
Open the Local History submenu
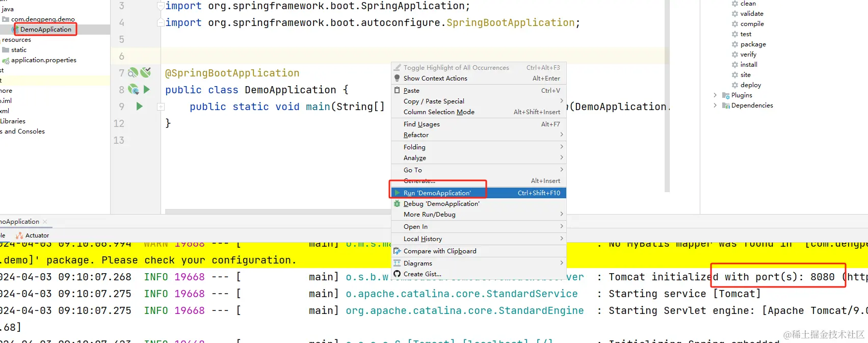pyautogui.click(x=479, y=239)
